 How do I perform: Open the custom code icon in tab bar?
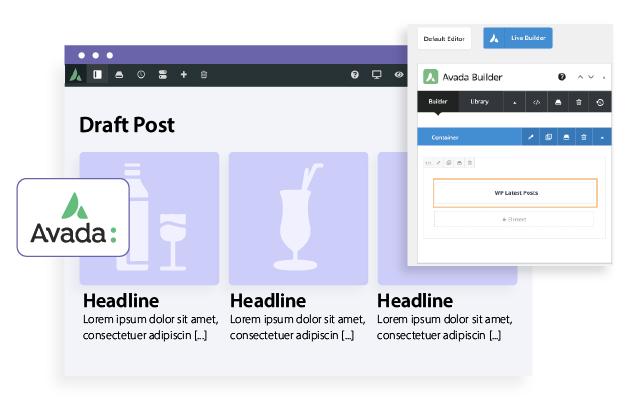[x=536, y=102]
